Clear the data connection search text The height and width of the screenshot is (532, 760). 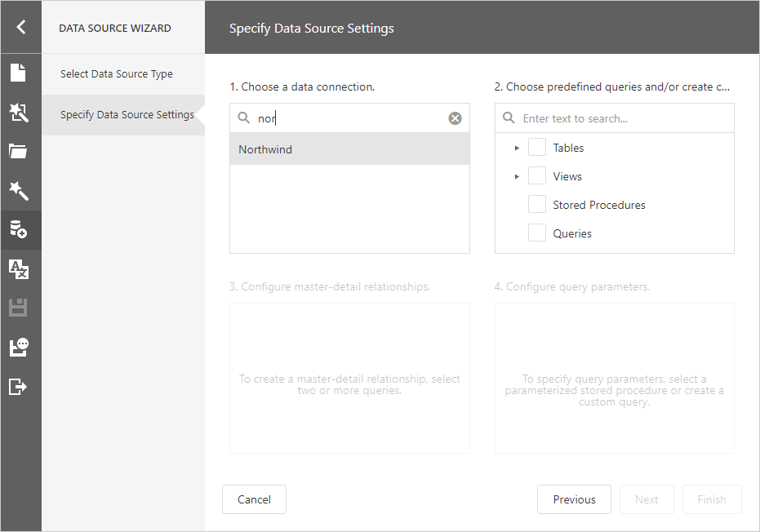click(x=455, y=118)
